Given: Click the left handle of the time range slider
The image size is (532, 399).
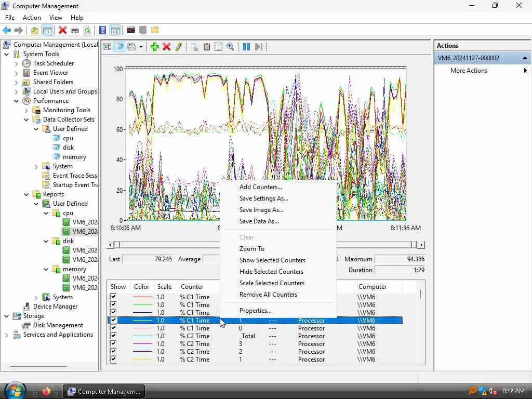Looking at the screenshot, I should point(117,245).
